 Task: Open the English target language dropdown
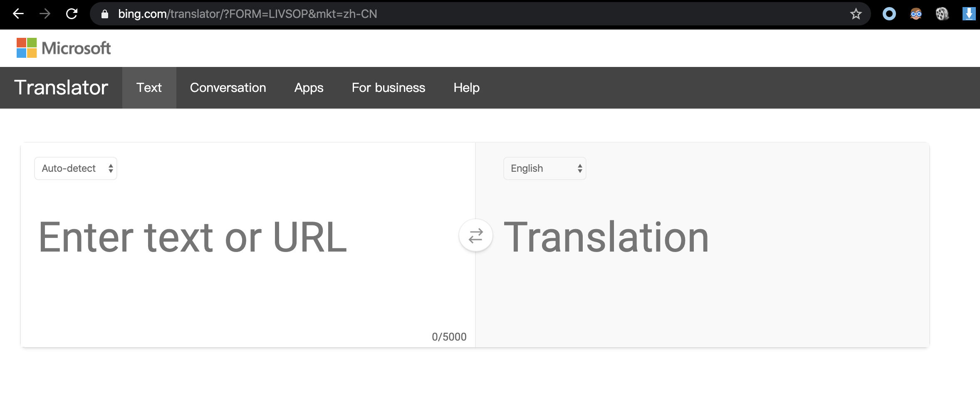point(544,168)
